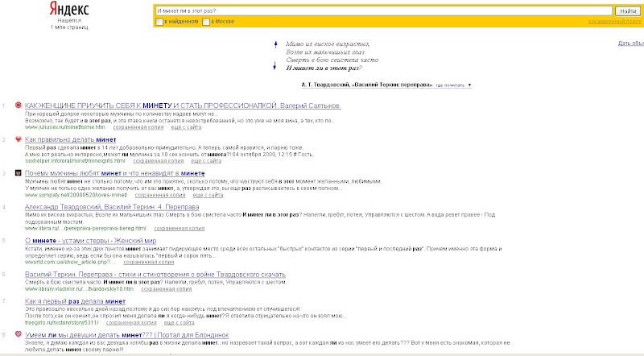
Task: Open the «Женский мир» result title
Action: [90, 241]
